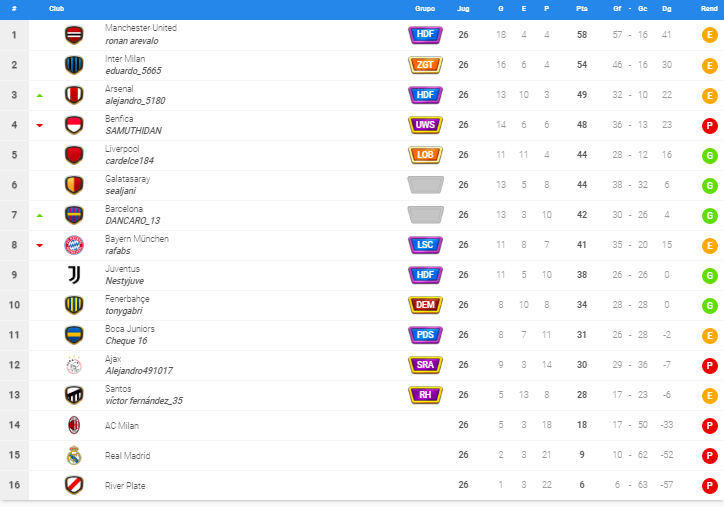724x507 pixels.
Task: Select the Juventus logo icon
Action: pyautogui.click(x=74, y=275)
